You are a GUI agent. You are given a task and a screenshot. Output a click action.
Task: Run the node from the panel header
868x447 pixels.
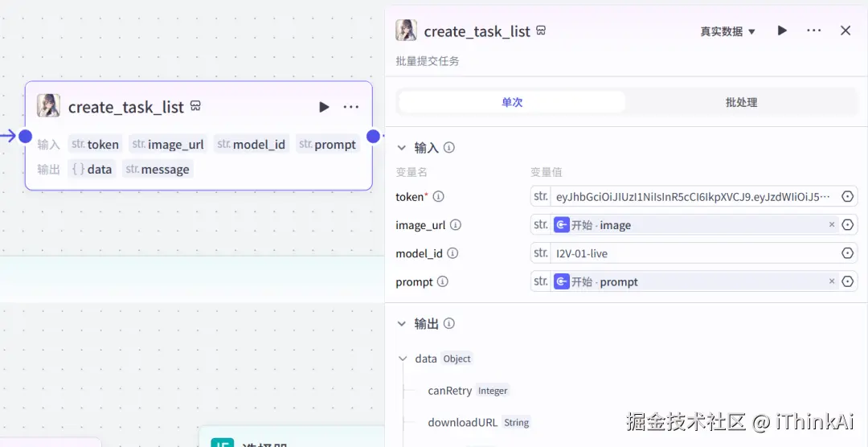point(782,31)
